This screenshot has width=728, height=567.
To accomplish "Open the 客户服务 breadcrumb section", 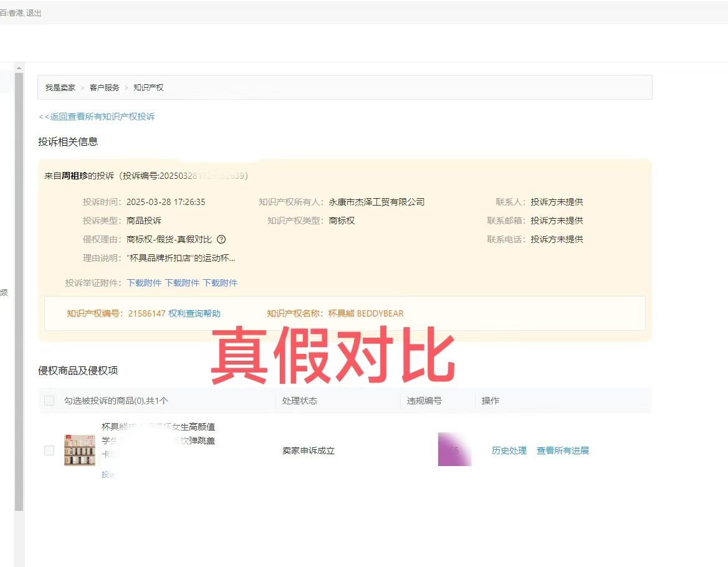I will [x=104, y=87].
